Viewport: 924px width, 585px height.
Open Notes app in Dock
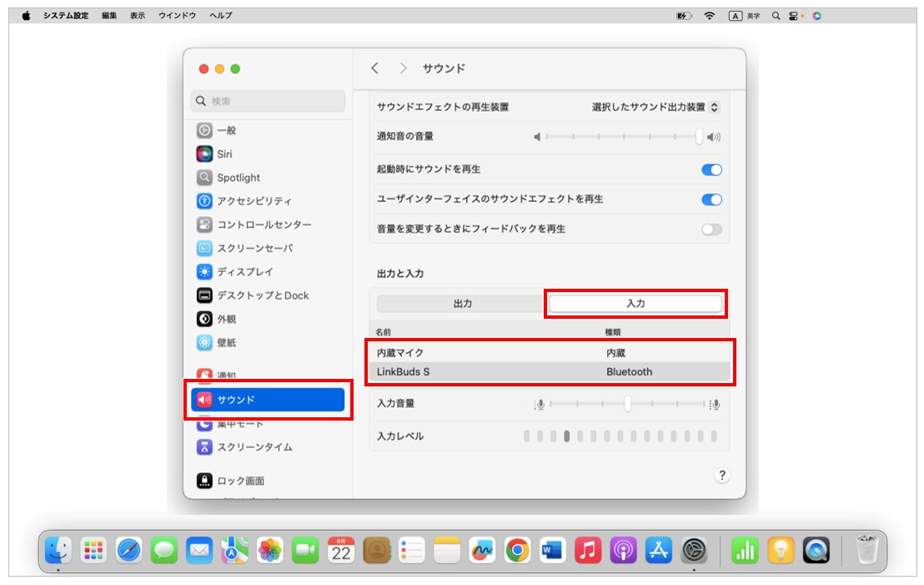[447, 551]
